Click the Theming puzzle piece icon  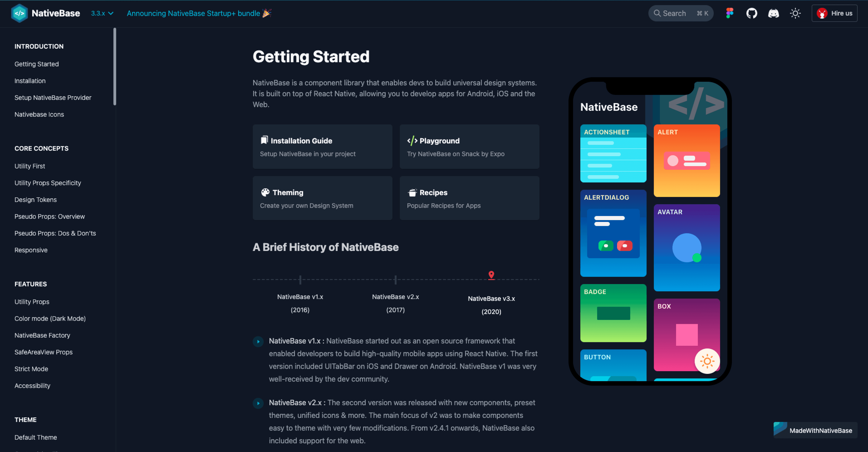(x=265, y=192)
